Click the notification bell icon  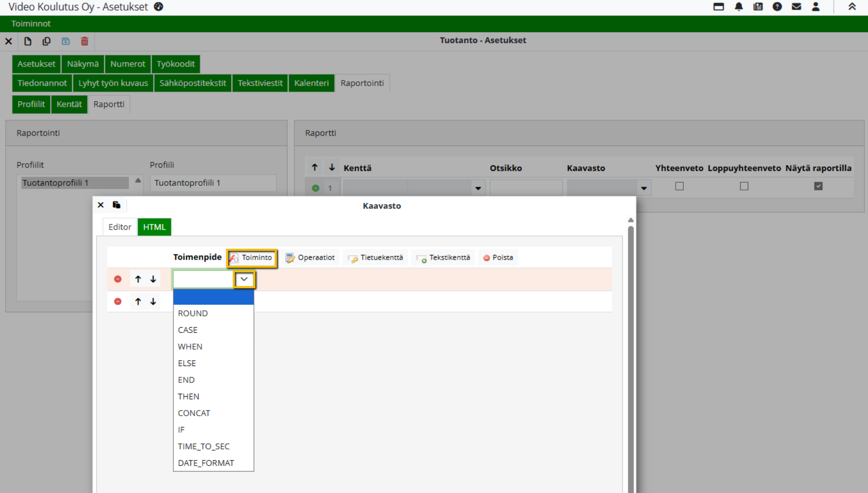(739, 7)
